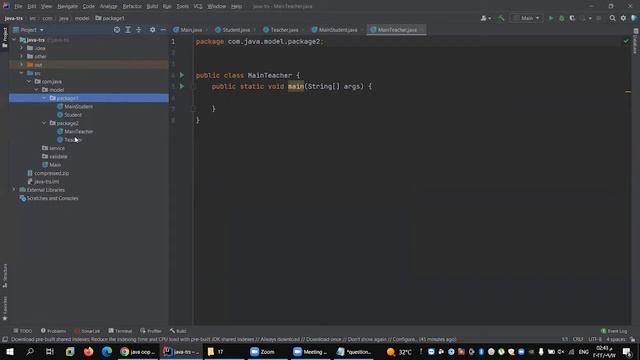Screen dimensions: 640x360
Task: Expand External Libraries node
Action: pyautogui.click(x=14, y=190)
